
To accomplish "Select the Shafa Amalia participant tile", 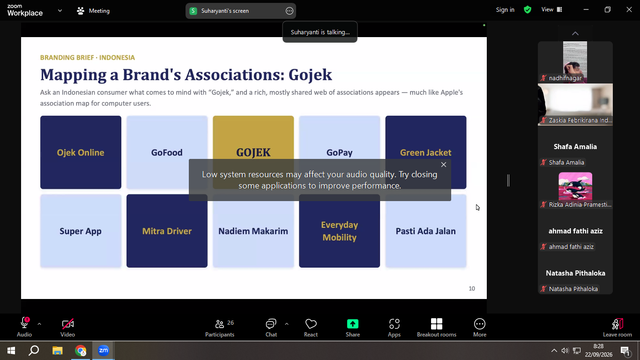I will click(x=575, y=147).
